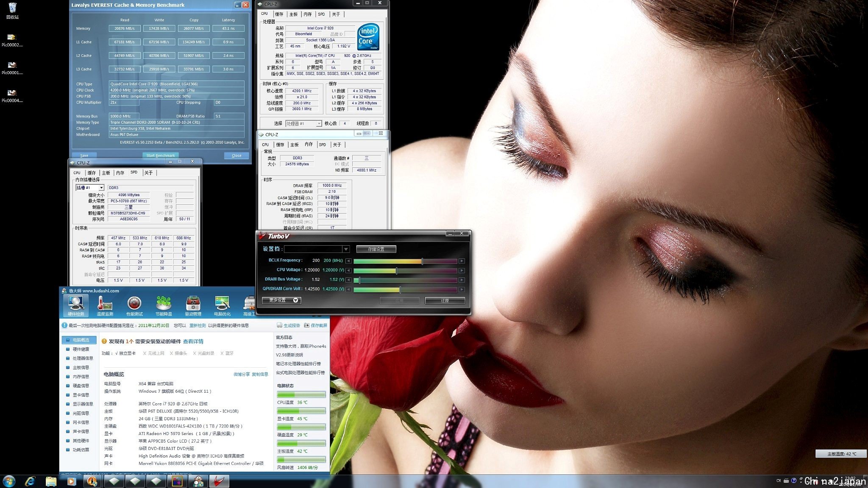Screen dimensions: 868x488
Task: Switch to CPU tab in the SPD CPU-Z window
Action: coord(77,173)
